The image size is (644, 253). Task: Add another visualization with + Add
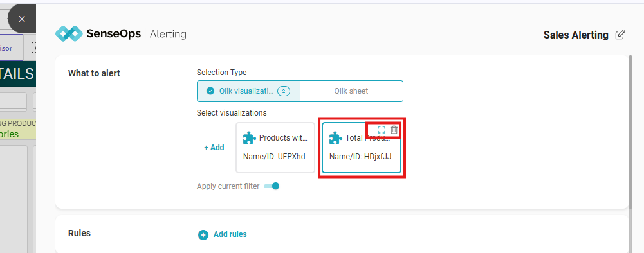tap(214, 148)
